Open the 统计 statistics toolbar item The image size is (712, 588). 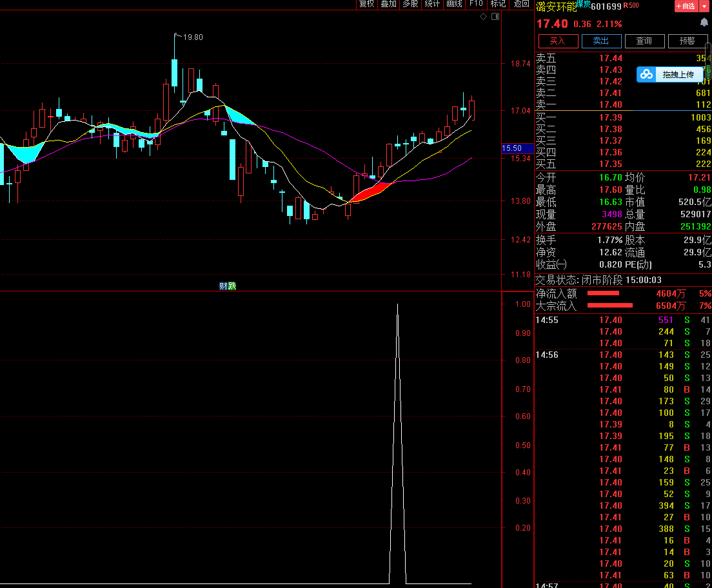432,4
